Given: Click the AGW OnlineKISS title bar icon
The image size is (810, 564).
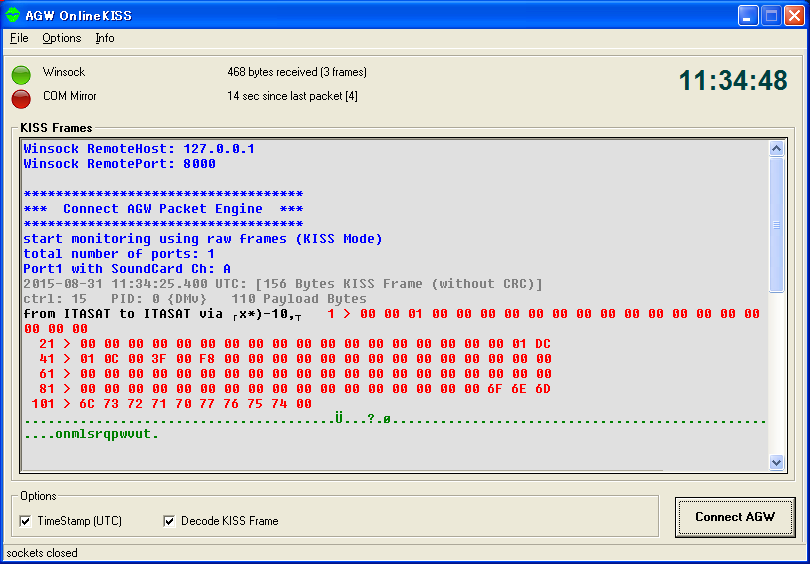Looking at the screenshot, I should point(13,16).
